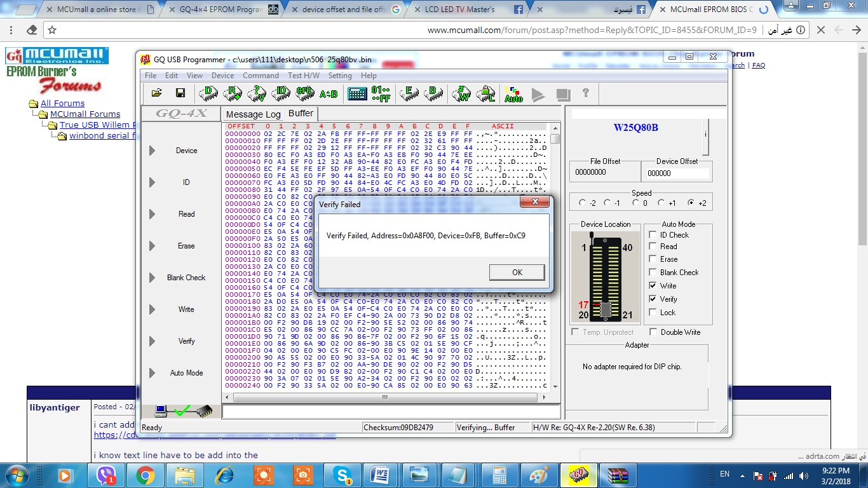Enable the ID Check checkbox
Screen dimensions: 868x488
coord(653,234)
